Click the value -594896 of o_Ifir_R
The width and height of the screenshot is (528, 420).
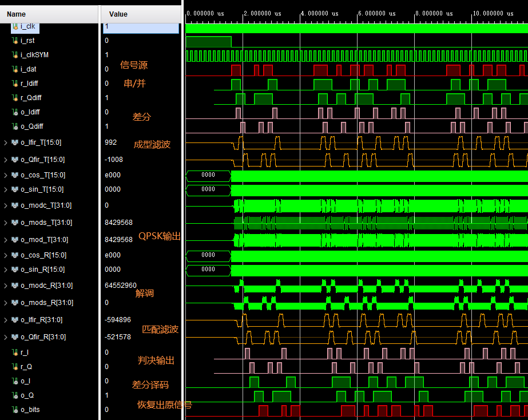117,320
